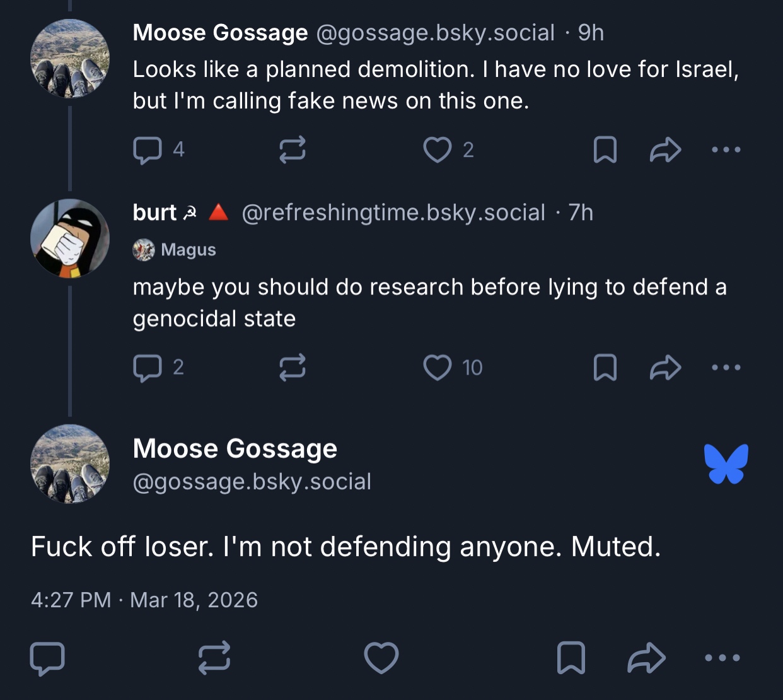
Task: Open Moose Gossage's avatar on main post
Action: click(70, 464)
